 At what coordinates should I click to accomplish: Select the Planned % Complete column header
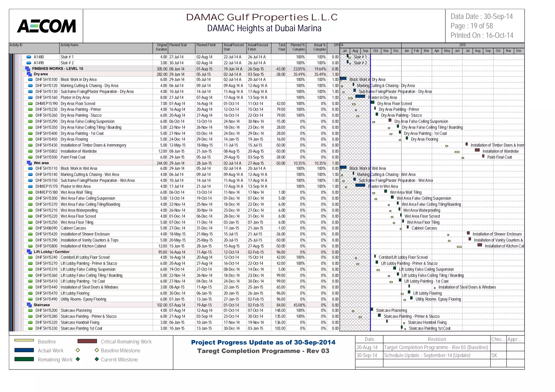[296, 48]
